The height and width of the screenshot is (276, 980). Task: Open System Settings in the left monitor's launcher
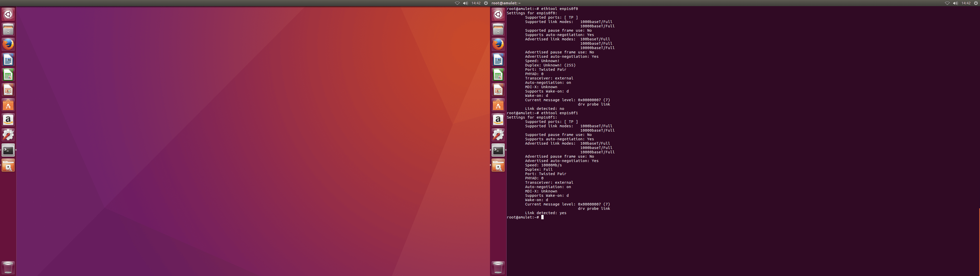click(8, 135)
